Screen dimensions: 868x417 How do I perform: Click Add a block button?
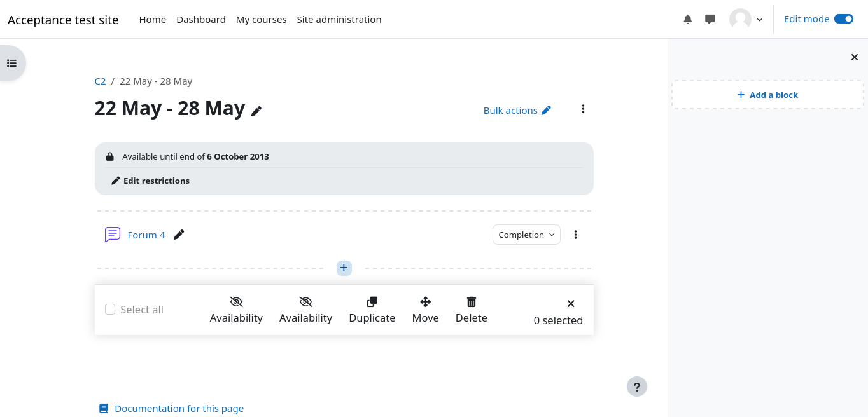click(767, 95)
